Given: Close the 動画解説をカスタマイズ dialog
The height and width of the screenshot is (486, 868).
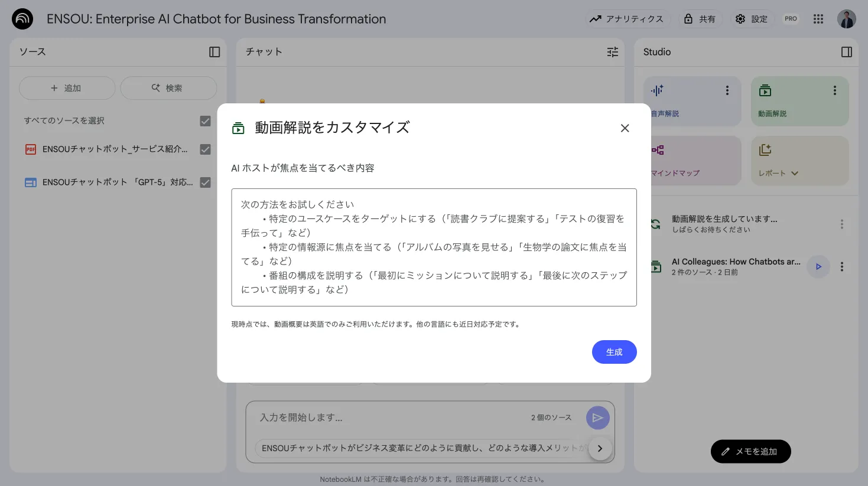Looking at the screenshot, I should (625, 128).
